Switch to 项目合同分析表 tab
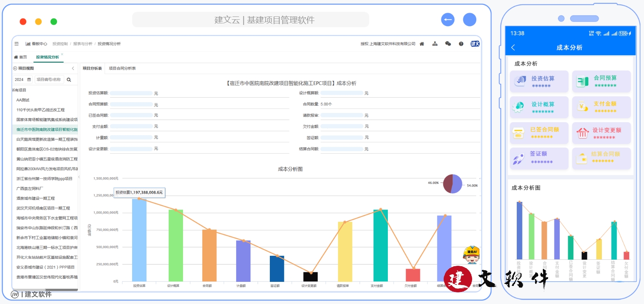The height and width of the screenshot is (304, 644). pyautogui.click(x=122, y=68)
